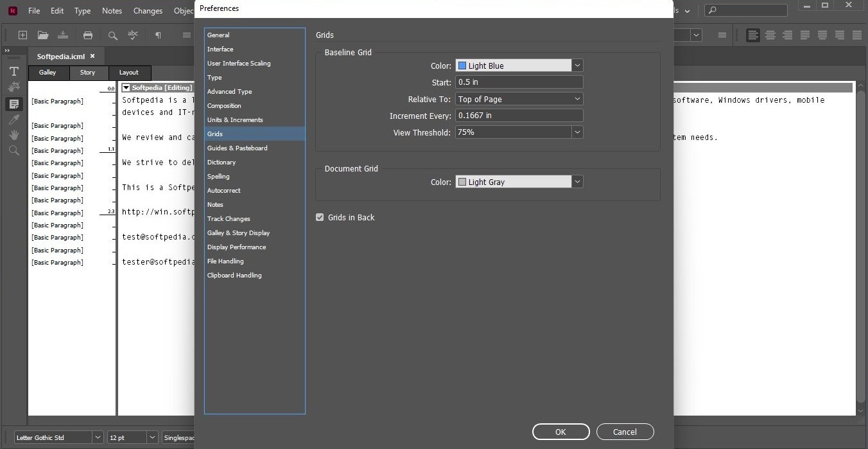Image resolution: width=868 pixels, height=449 pixels.
Task: Click the Light Blue baseline color swatch
Action: [x=462, y=66]
